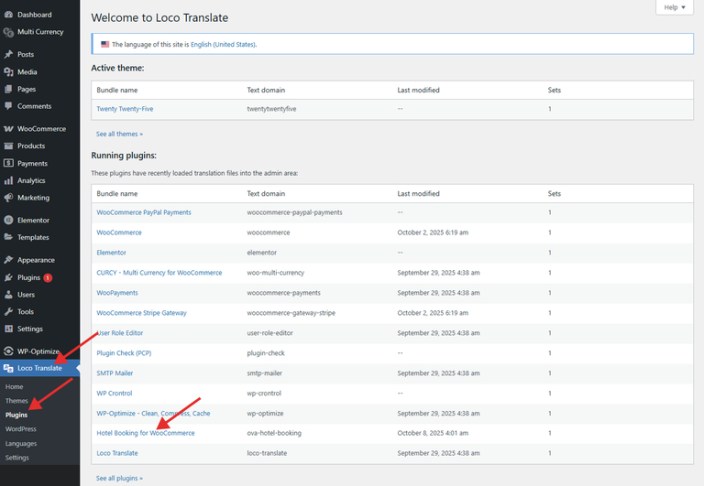
Task: Open the Twenty Twenty-Five theme bundle
Action: pyautogui.click(x=124, y=108)
